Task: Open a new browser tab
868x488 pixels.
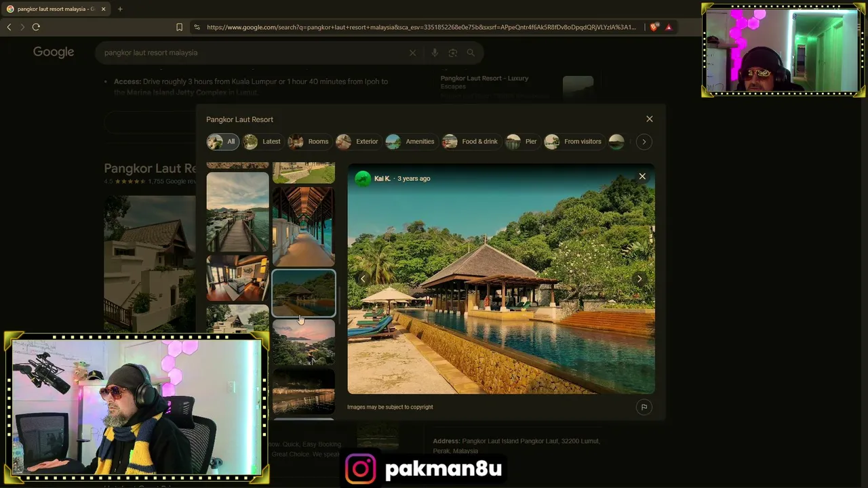Action: 120,9
